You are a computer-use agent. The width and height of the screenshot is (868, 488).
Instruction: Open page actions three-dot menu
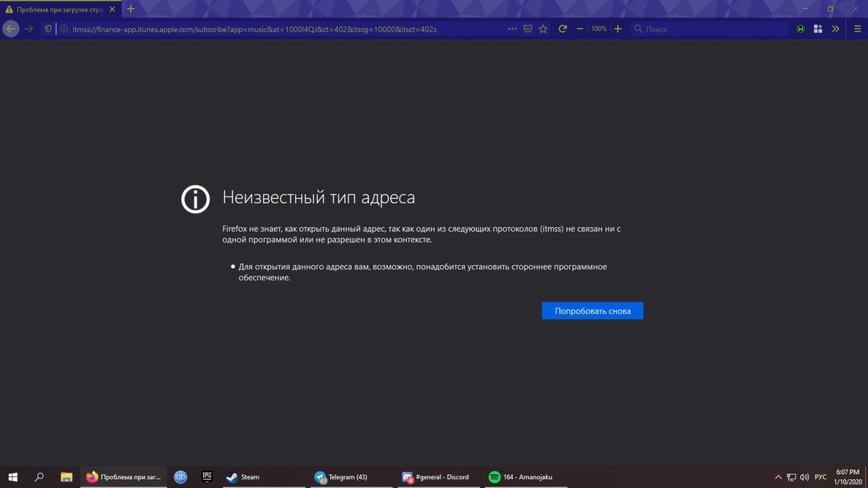513,28
